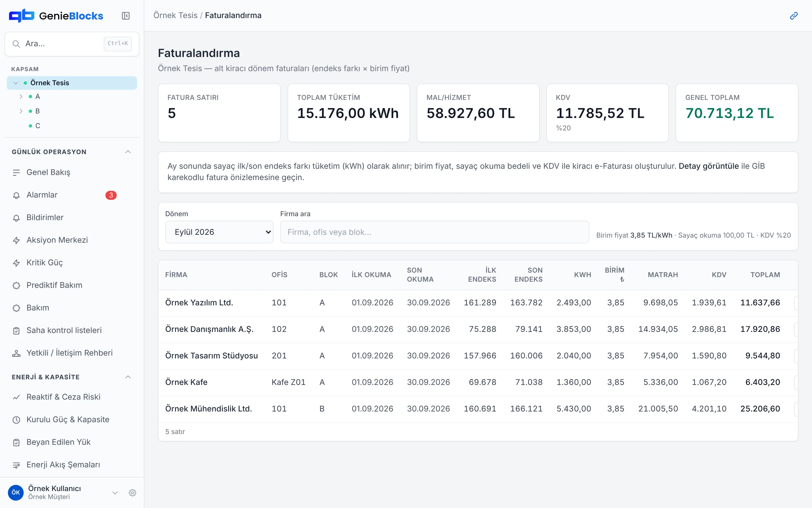Click the Yetkili / İletişim Rehberi person icon

pos(16,353)
